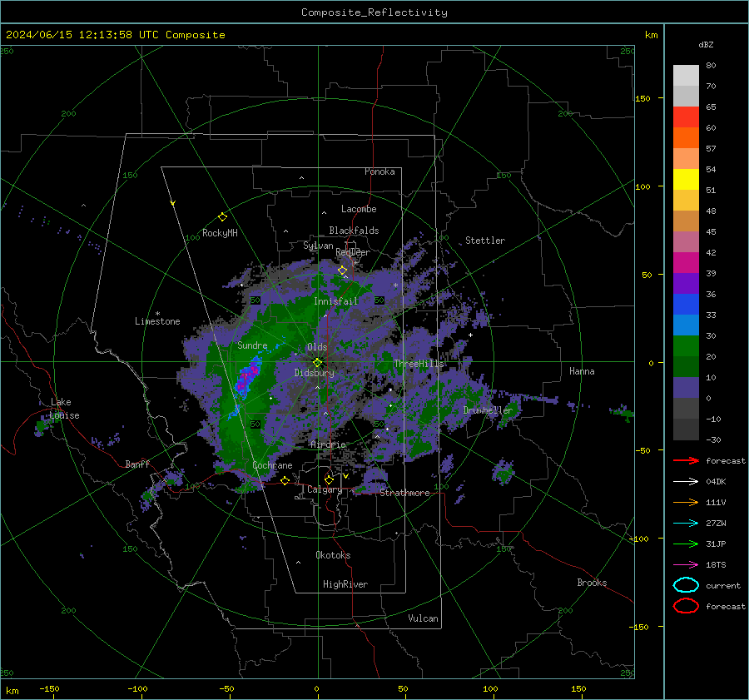749x700 pixels.
Task: Click the orange 111V arrow icon
Action: point(686,502)
